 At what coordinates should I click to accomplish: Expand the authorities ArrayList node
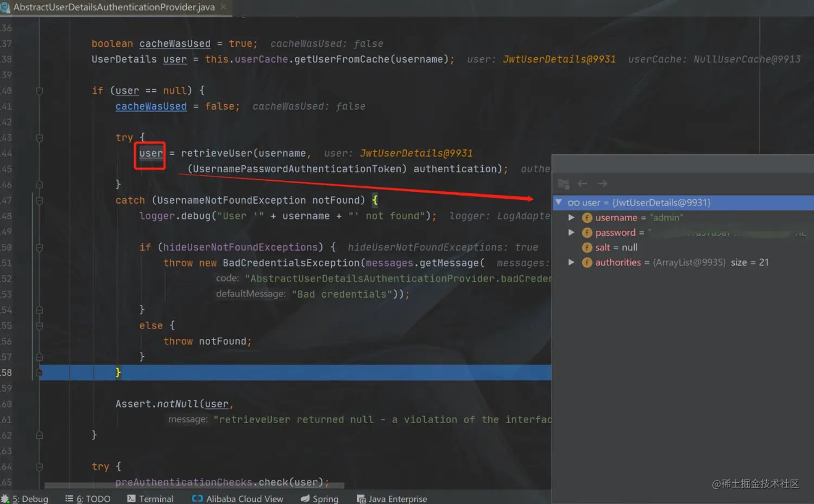tap(571, 262)
